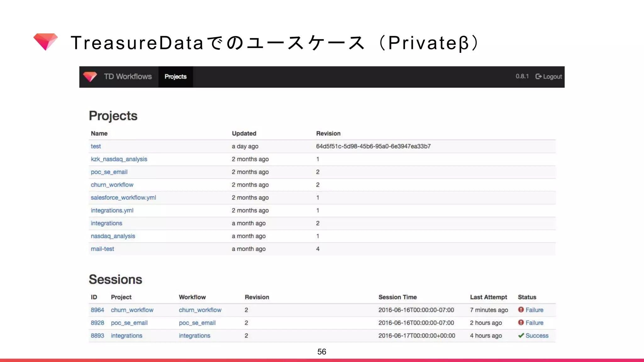Click Failure status text for session 8928
This screenshot has height=362, width=644.
[x=534, y=323]
